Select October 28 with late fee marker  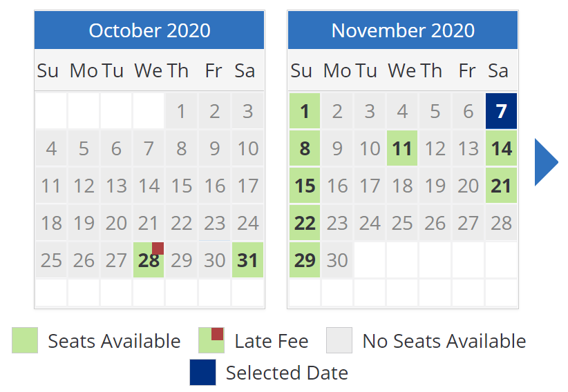pos(149,260)
